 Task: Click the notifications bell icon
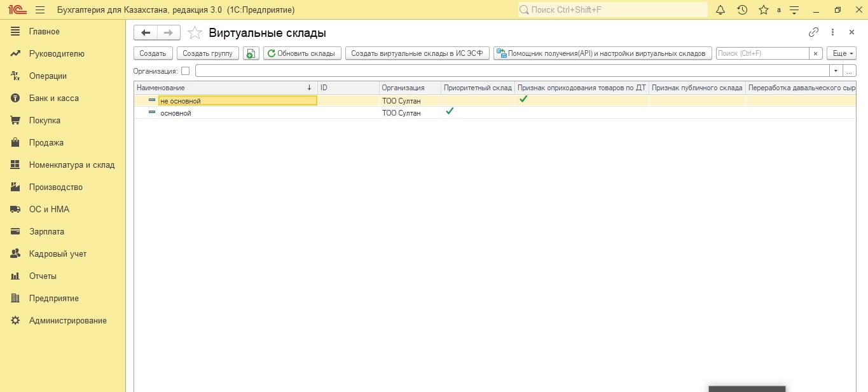coord(720,10)
